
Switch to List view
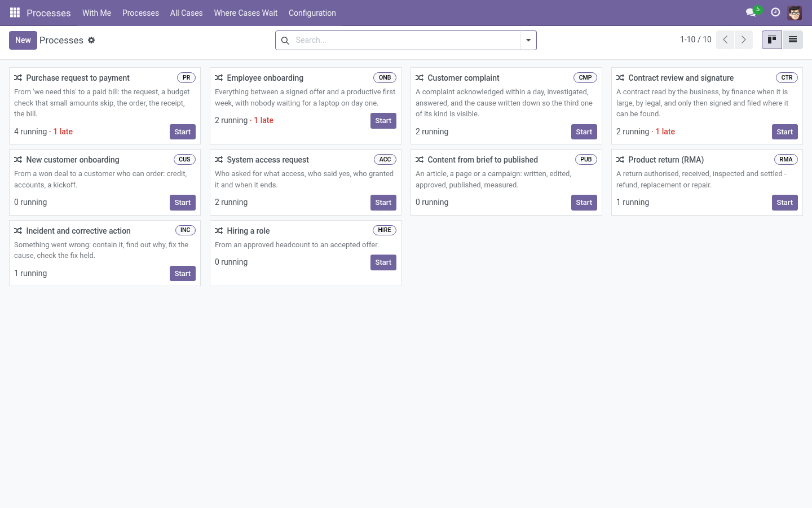pos(792,40)
